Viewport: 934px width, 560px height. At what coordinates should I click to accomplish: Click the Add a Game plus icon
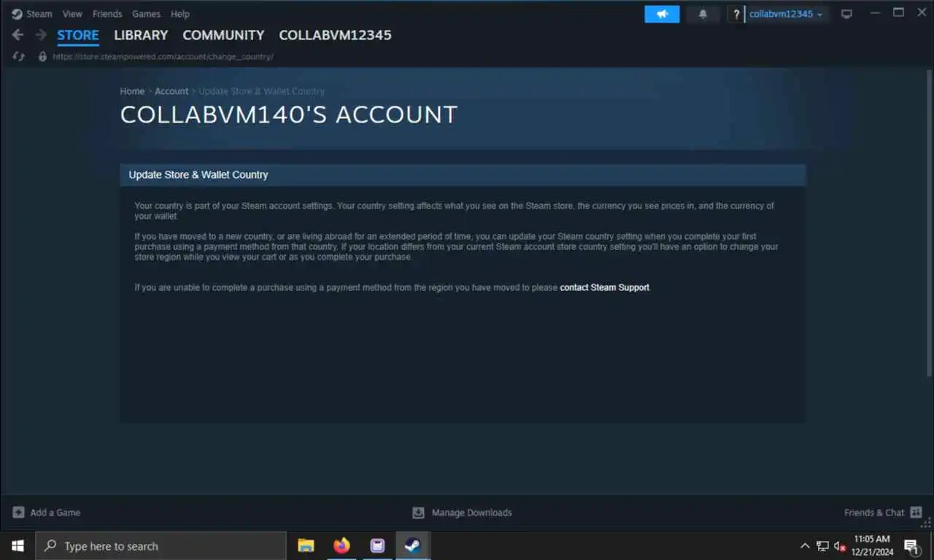[19, 513]
